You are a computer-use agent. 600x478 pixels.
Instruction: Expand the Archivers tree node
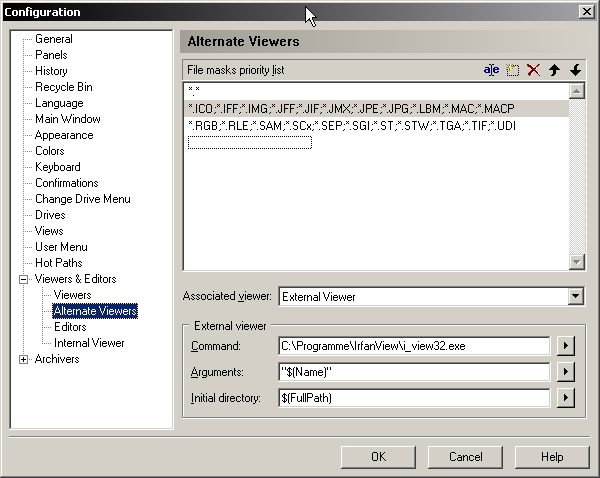coord(23,359)
